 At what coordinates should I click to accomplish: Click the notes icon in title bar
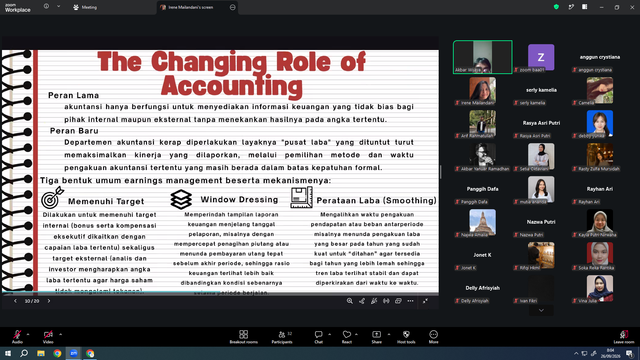571,7
